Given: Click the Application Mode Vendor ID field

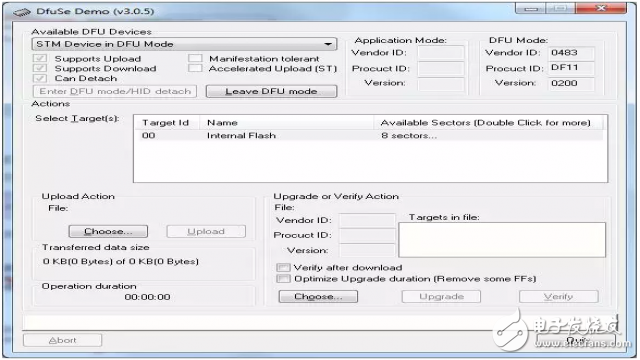Looking at the screenshot, I should tap(441, 53).
